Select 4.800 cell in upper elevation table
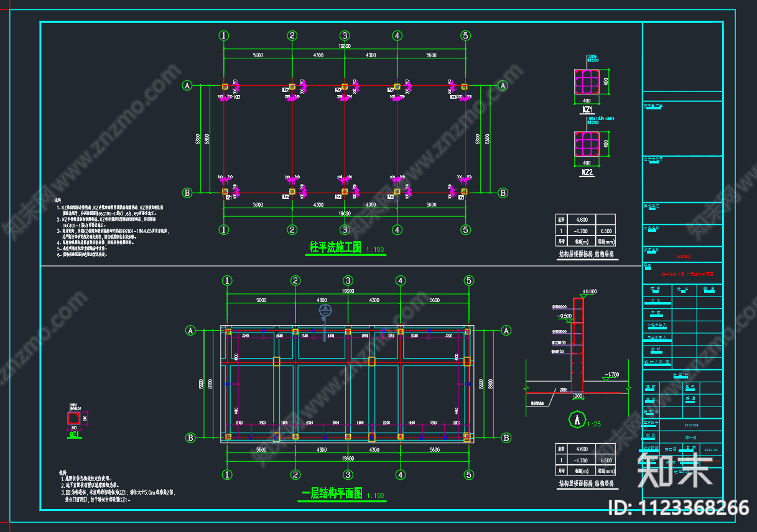This screenshot has width=757, height=532. [x=582, y=219]
